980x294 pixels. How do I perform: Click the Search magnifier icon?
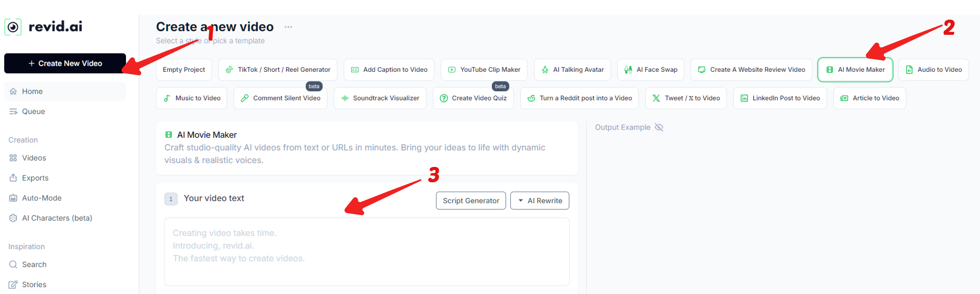(13, 265)
